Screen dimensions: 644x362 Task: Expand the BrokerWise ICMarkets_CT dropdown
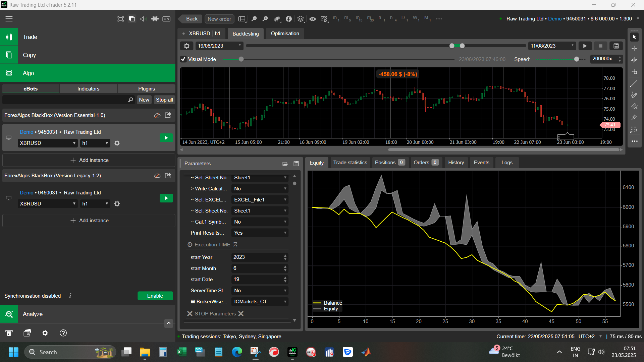[260, 302]
